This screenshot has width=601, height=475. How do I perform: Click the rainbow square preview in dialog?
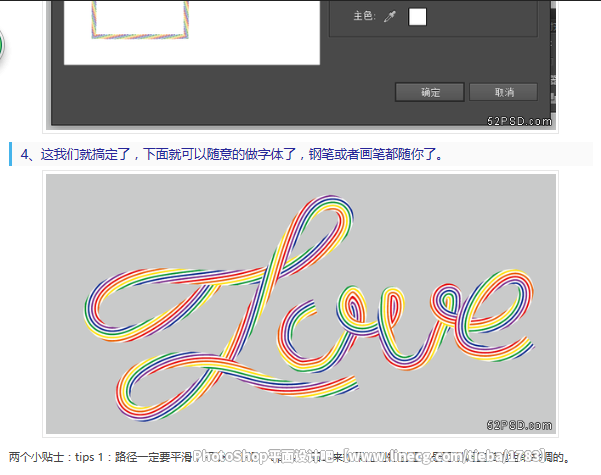[x=140, y=20]
